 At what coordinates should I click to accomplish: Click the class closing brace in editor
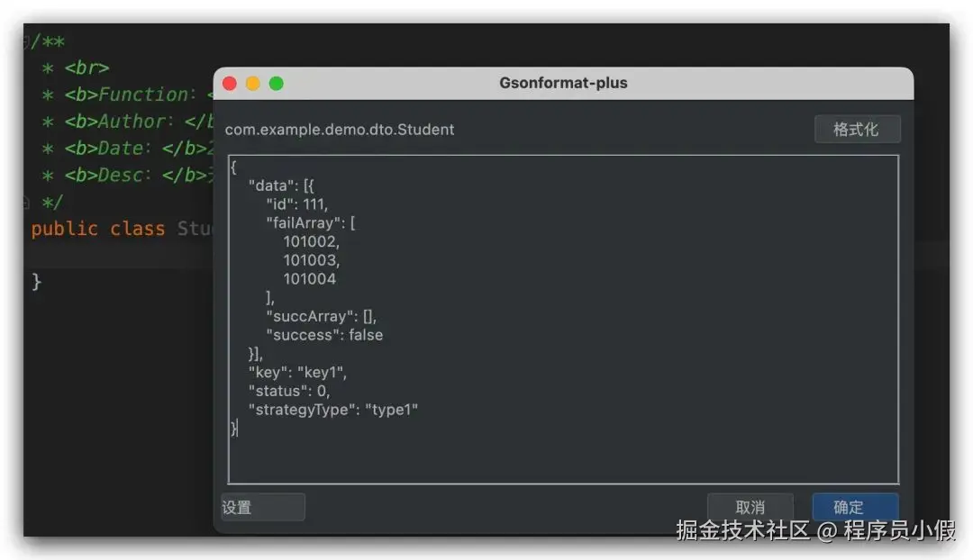pyautogui.click(x=37, y=282)
